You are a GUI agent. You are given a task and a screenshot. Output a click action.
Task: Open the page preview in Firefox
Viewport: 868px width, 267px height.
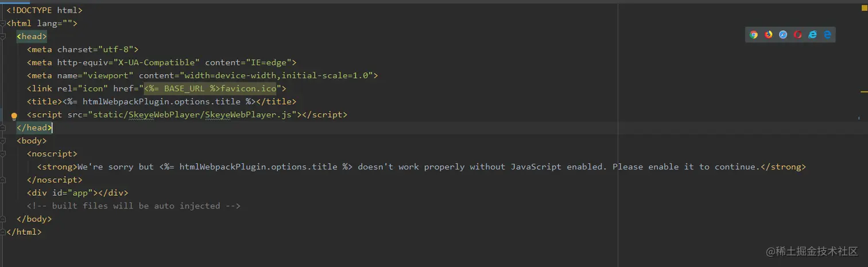click(x=769, y=34)
